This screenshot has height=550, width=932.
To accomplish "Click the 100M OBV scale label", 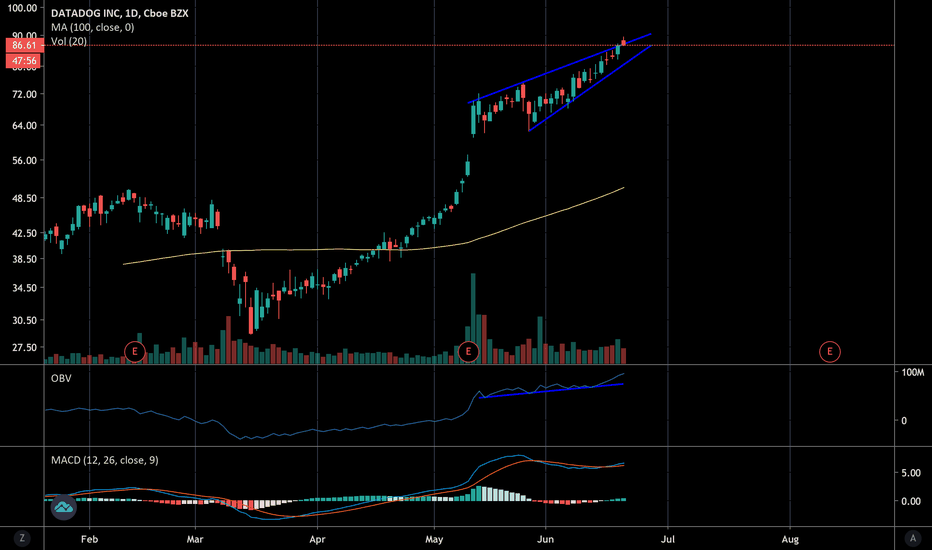I will [912, 373].
